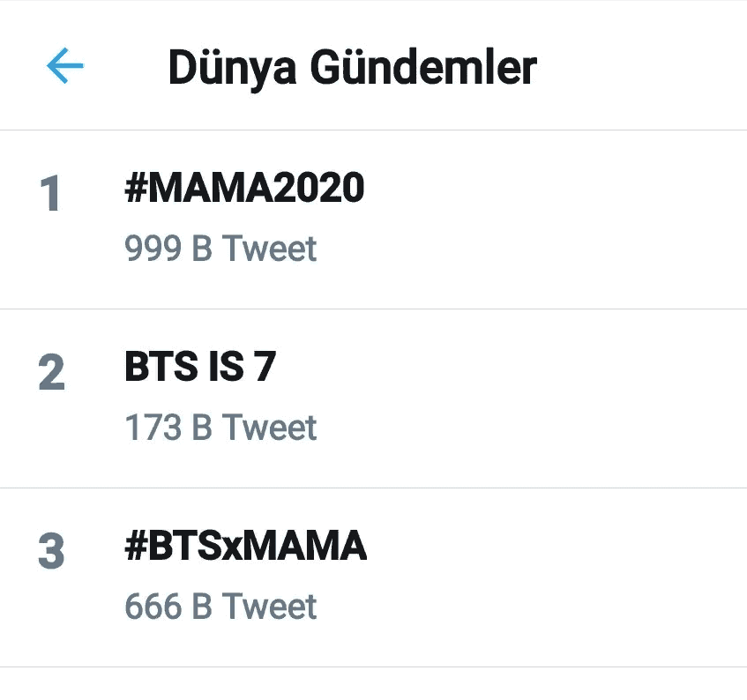Click the word Tweet under BTS IS 7

pos(269,428)
